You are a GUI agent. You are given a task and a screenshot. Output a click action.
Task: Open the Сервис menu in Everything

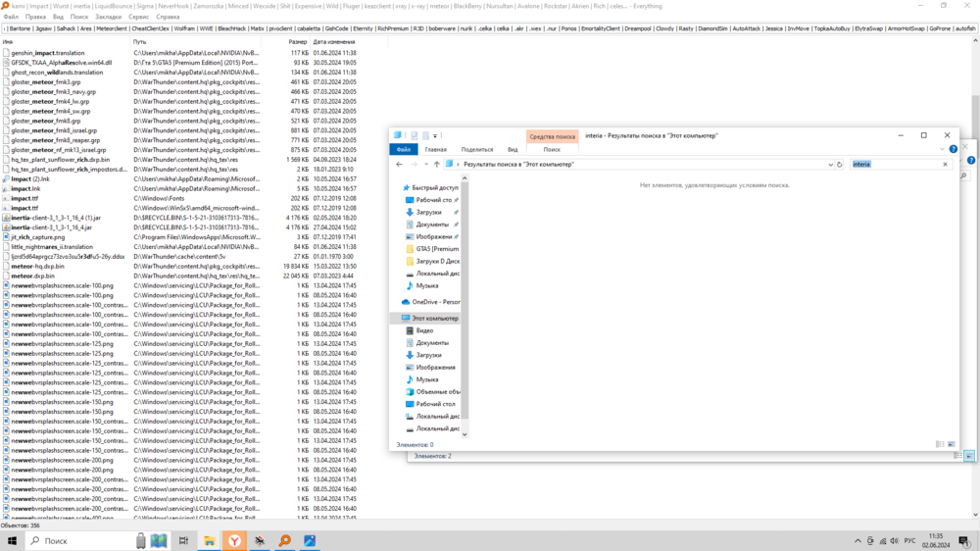click(x=139, y=17)
